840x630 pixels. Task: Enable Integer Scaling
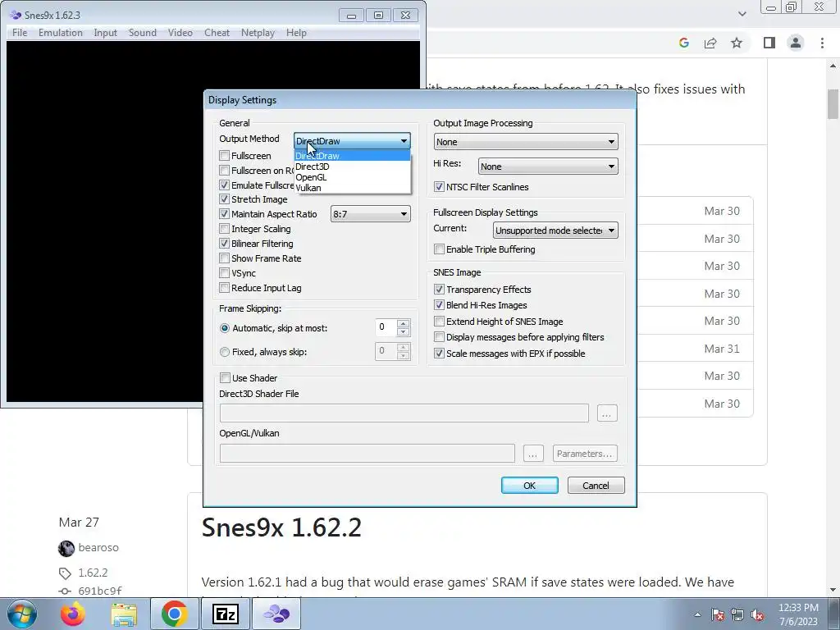point(225,229)
